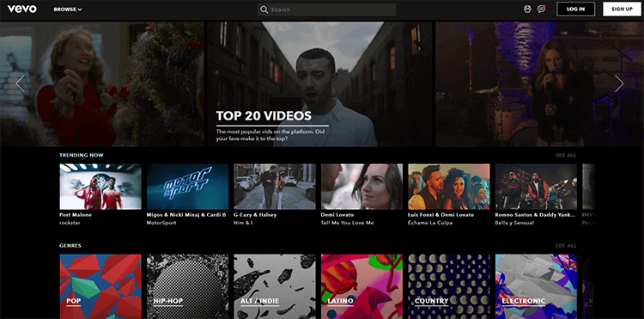This screenshot has height=319, width=644.
Task: Click the 'MotorSport' song title text
Action: coord(161,223)
